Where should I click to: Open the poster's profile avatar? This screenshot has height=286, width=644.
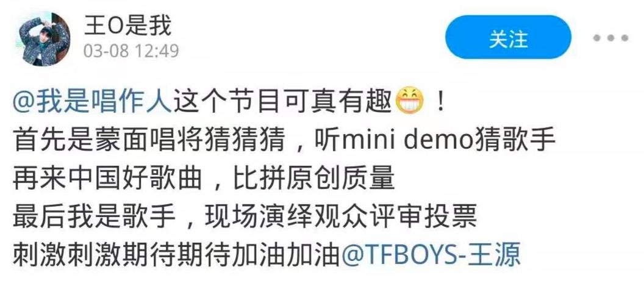click(x=45, y=39)
